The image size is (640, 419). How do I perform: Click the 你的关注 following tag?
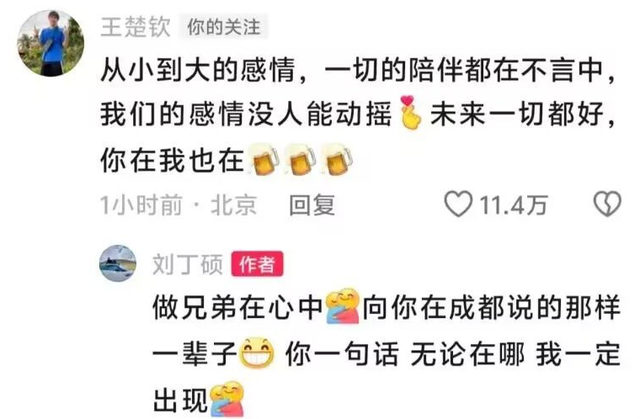pos(224,27)
